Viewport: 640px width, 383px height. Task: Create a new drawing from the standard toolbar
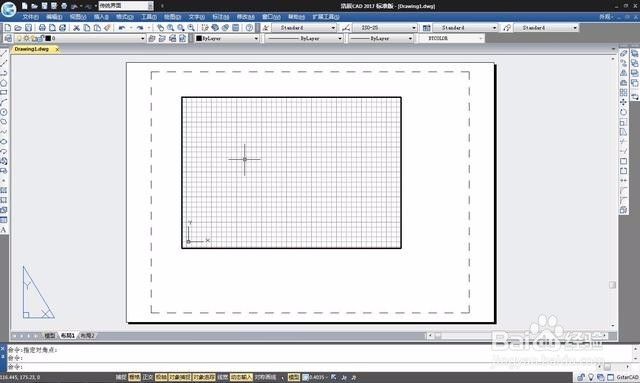tap(7, 28)
